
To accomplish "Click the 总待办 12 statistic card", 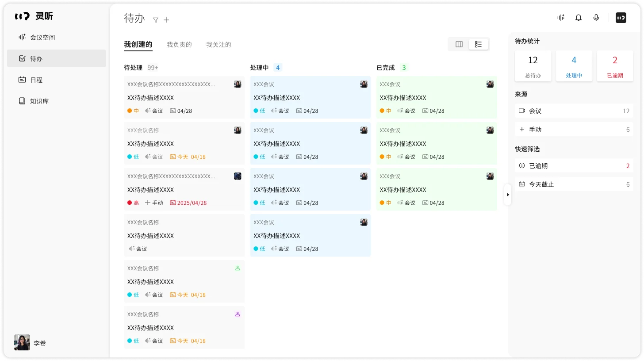I will point(533,66).
